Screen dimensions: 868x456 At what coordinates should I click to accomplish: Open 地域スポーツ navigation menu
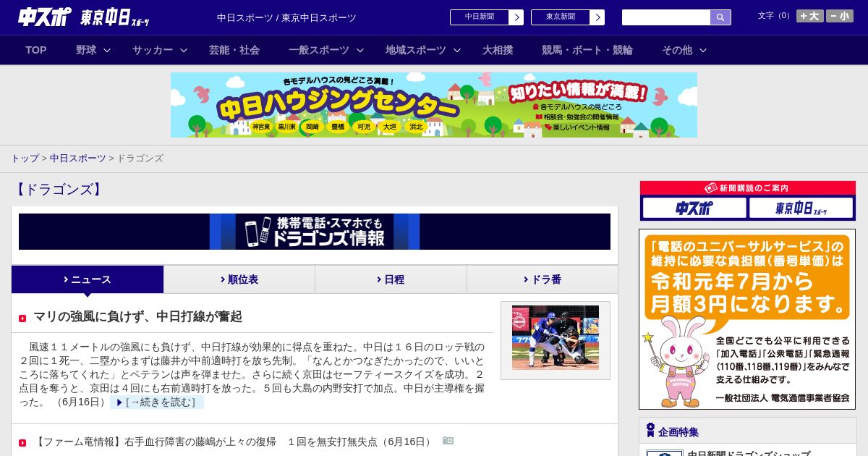[x=416, y=50]
